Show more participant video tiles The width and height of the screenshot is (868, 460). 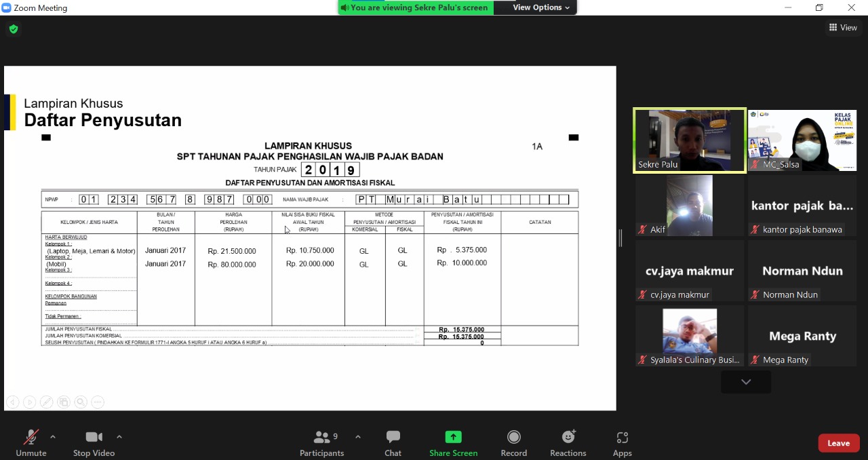(746, 382)
